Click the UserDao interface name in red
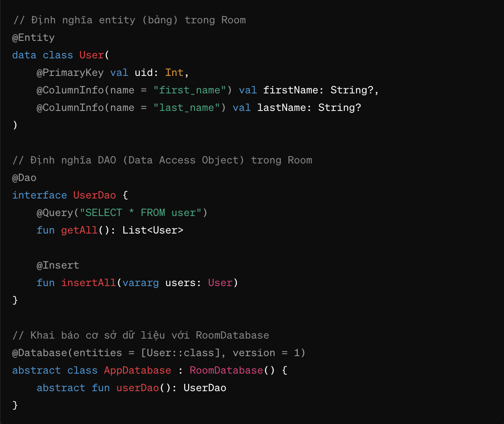Image resolution: width=504 pixels, height=424 pixels. click(x=94, y=195)
